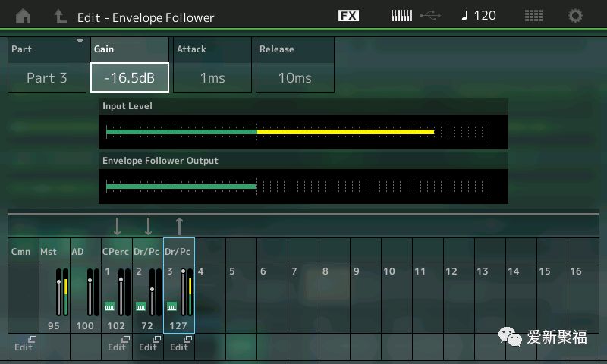
Task: Toggle keyboard control on Part 3
Action: pos(171,306)
